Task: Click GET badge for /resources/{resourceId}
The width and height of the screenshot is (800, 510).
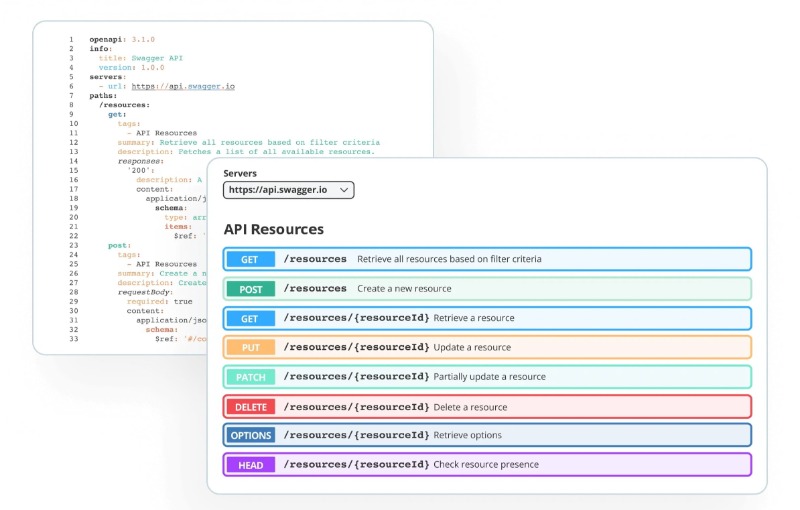Action: tap(251, 319)
